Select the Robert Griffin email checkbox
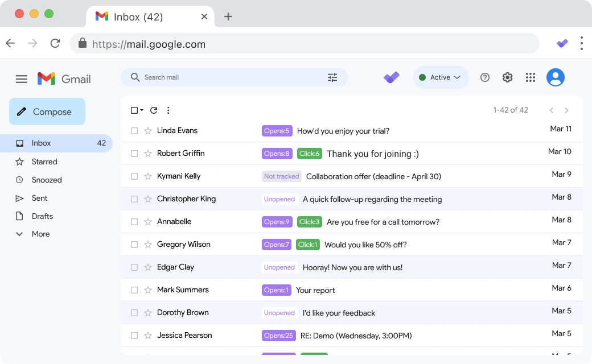592x364 pixels. click(134, 154)
